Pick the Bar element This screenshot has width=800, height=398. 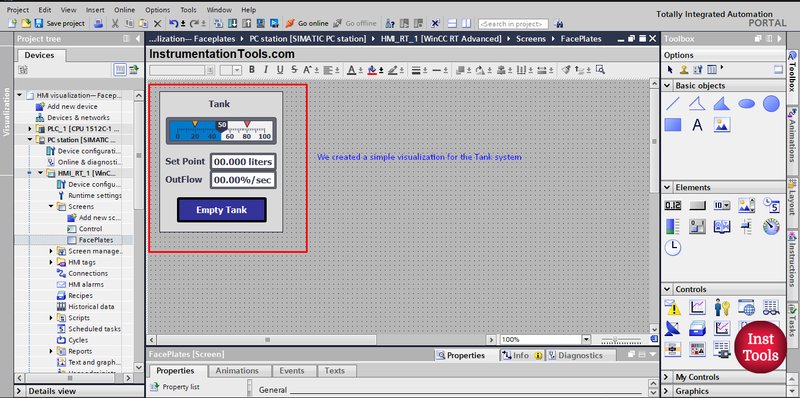point(672,227)
